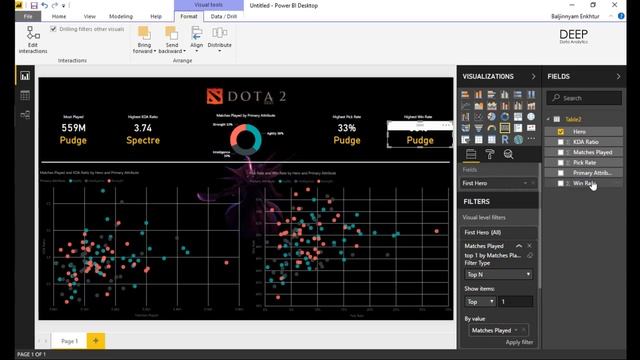Select the Clustered column chart visualization

click(x=504, y=95)
